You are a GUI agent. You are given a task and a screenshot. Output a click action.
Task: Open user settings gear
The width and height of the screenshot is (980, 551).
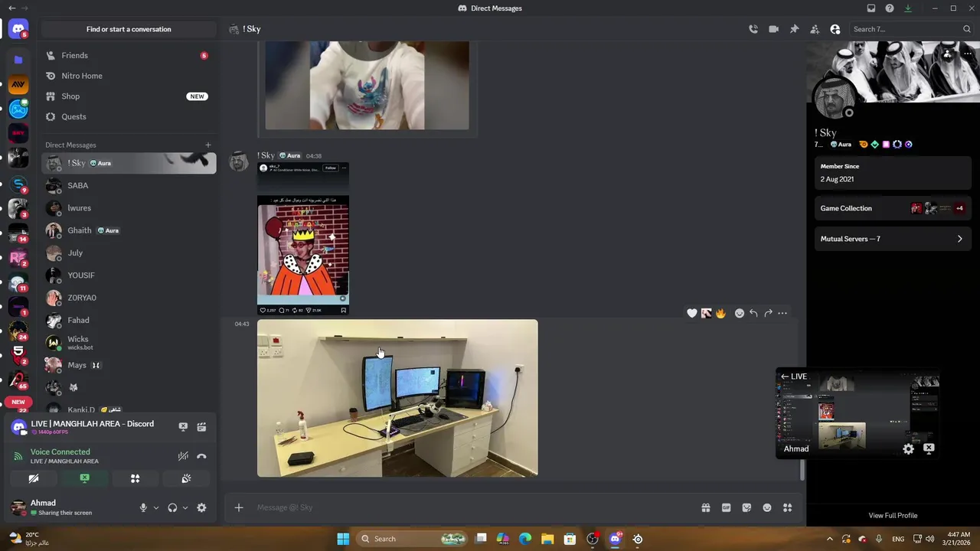point(201,507)
